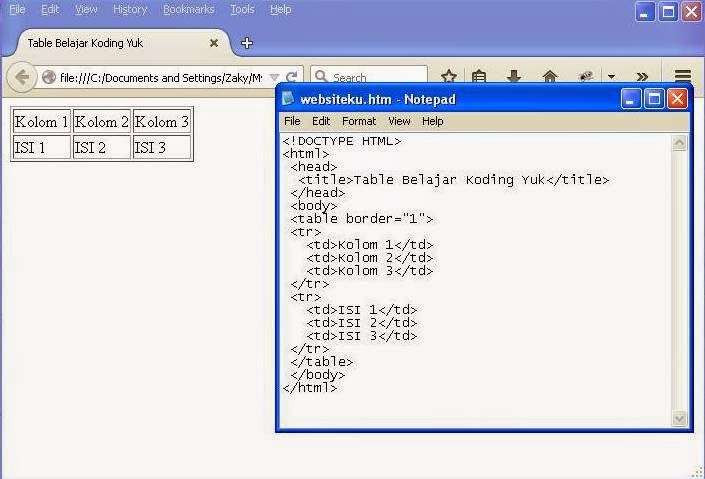Open Notepad Format menu
Screen dimensions: 705x479
point(359,121)
